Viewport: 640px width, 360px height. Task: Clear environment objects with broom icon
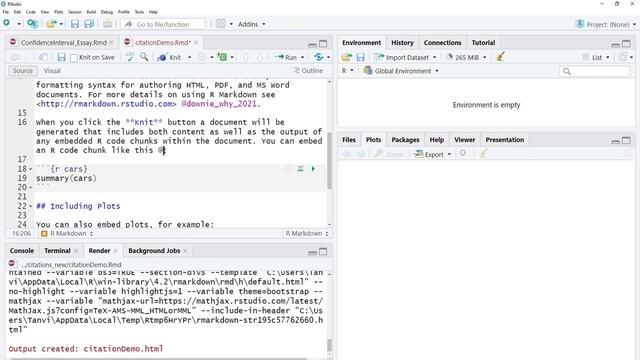click(x=500, y=57)
